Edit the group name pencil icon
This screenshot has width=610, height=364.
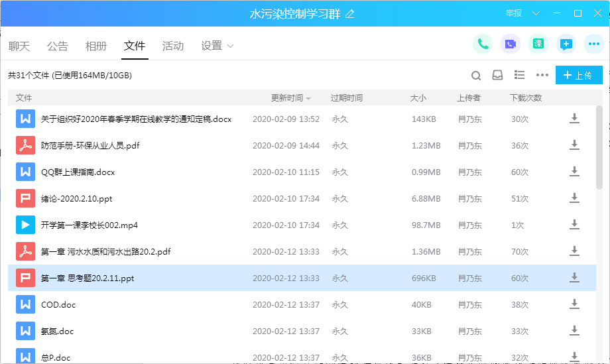[x=350, y=14]
